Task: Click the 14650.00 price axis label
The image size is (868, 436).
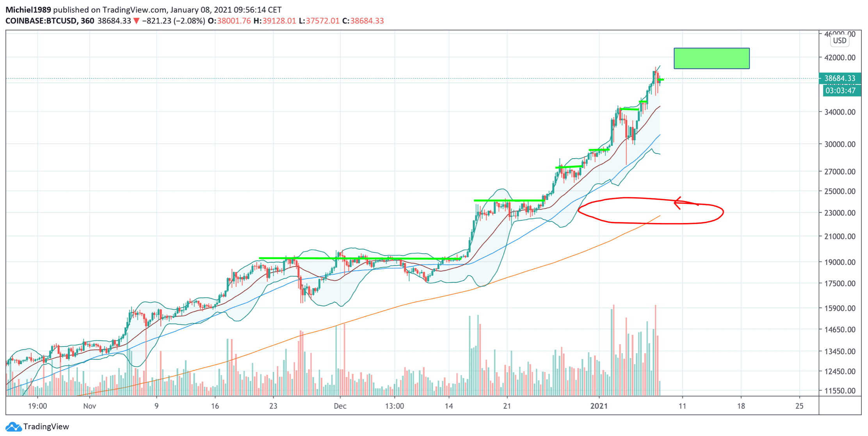Action: coord(840,330)
